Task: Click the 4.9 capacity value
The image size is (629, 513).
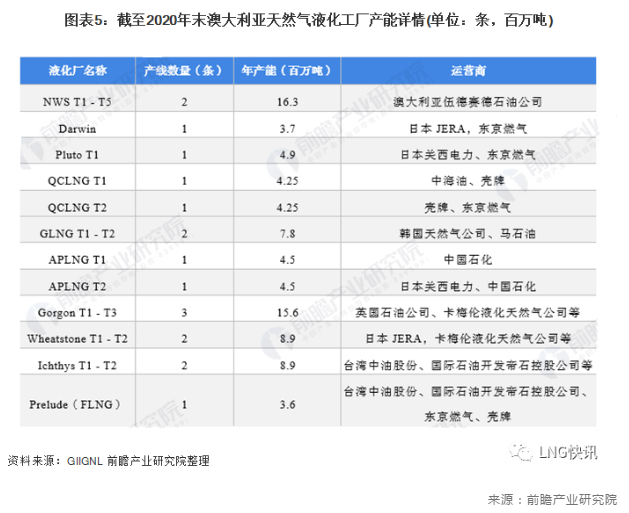Action: click(287, 155)
